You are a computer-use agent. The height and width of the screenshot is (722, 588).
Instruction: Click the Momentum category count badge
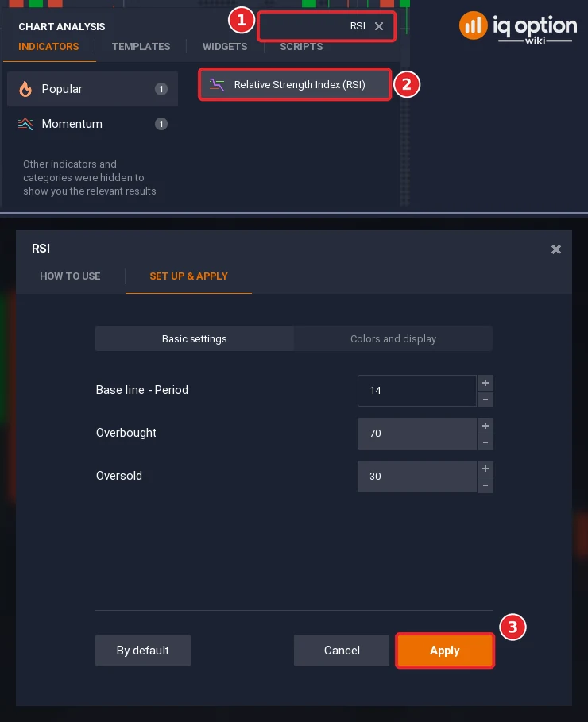click(161, 124)
